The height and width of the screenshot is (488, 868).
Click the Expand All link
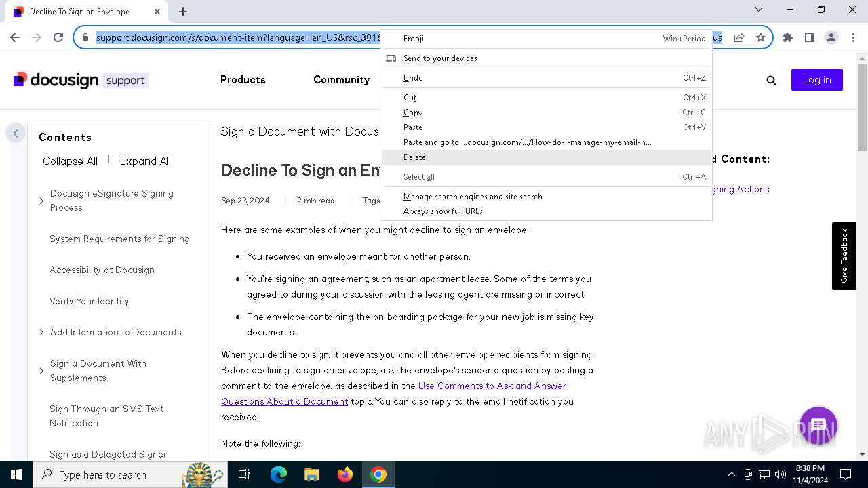145,161
